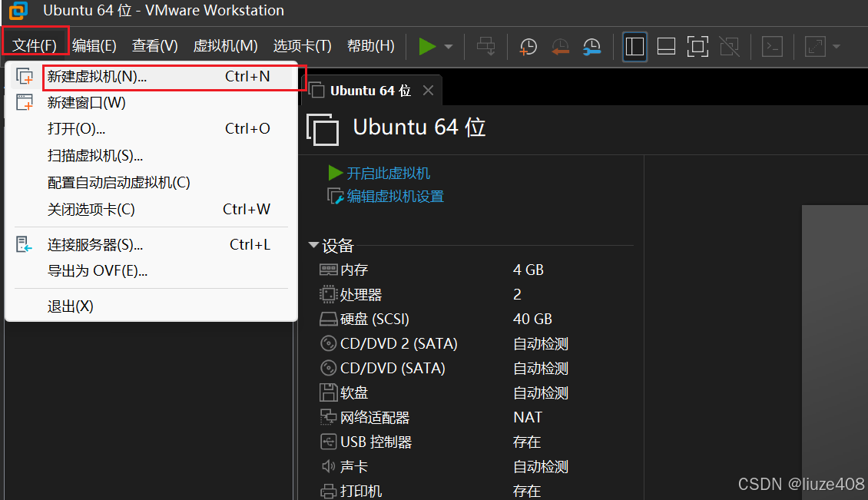
Task: Open the 文件(F) menu
Action: (x=35, y=45)
